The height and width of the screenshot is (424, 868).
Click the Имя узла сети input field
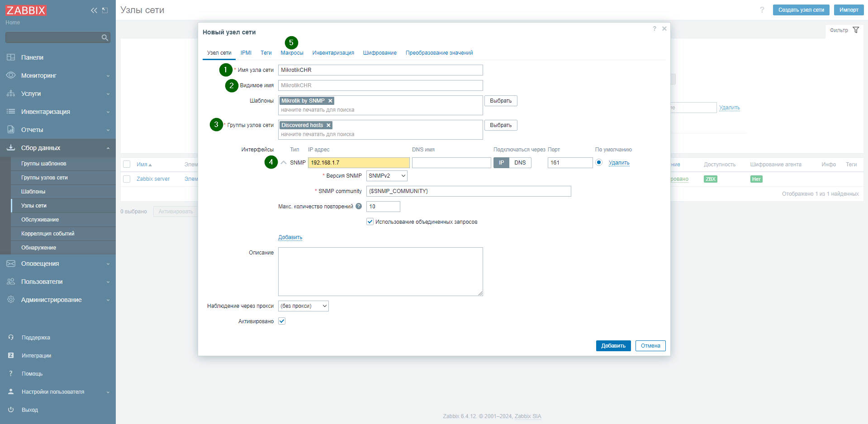point(380,70)
